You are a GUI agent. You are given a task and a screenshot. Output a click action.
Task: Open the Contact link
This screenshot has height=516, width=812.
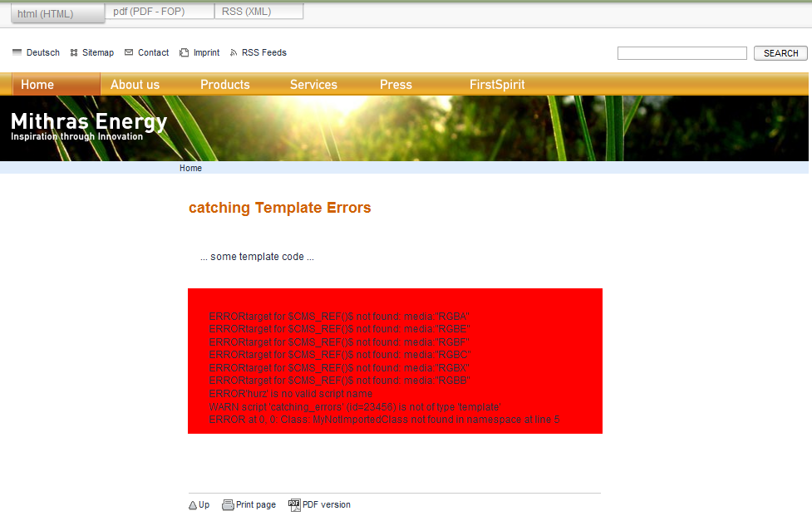(153, 52)
